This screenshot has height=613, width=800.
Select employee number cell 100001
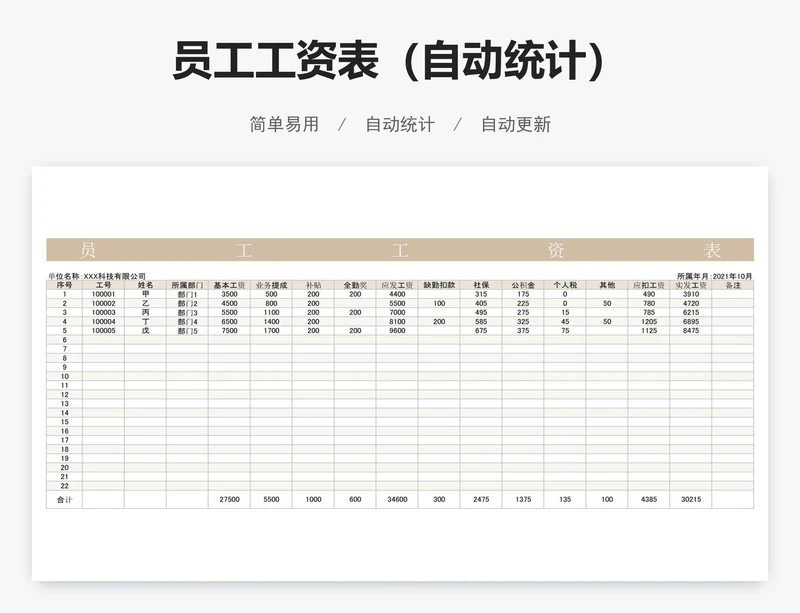104,295
